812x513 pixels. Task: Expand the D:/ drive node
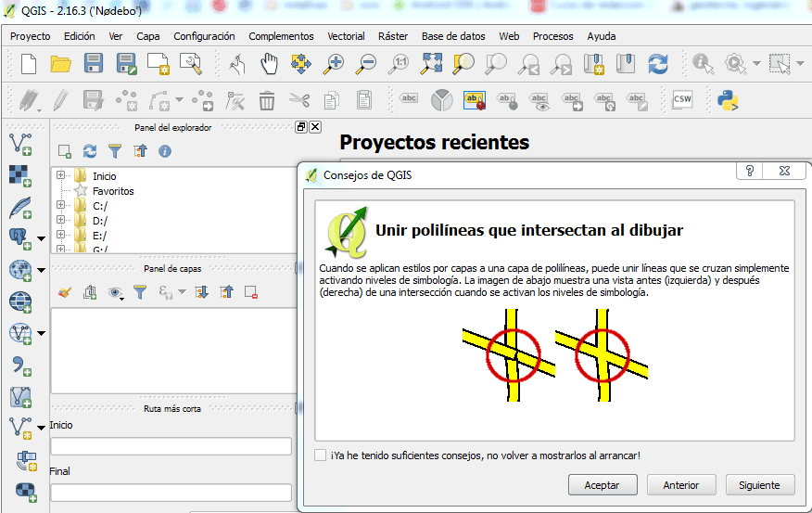(60, 220)
